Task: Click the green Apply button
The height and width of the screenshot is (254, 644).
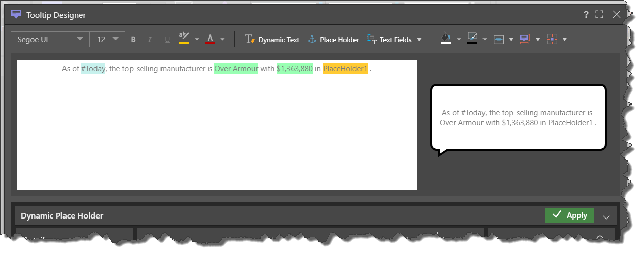Action: click(x=569, y=215)
